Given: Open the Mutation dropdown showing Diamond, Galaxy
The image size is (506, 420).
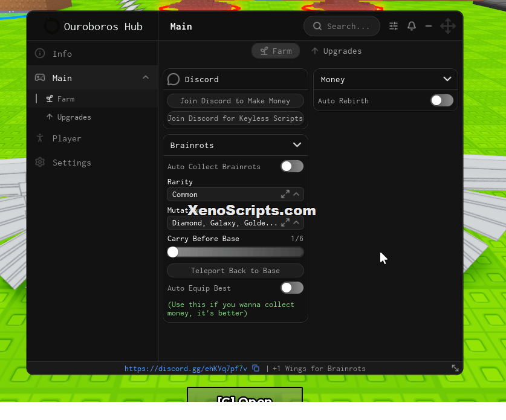Looking at the screenshot, I should point(235,222).
